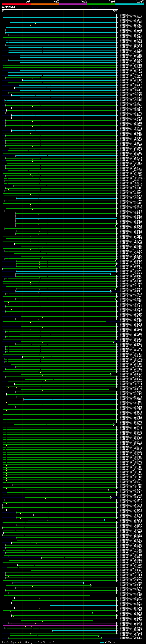146x644 pixels.
Task: Click the end arrow of Q84U70 alignment
Action: [x=108, y=390]
